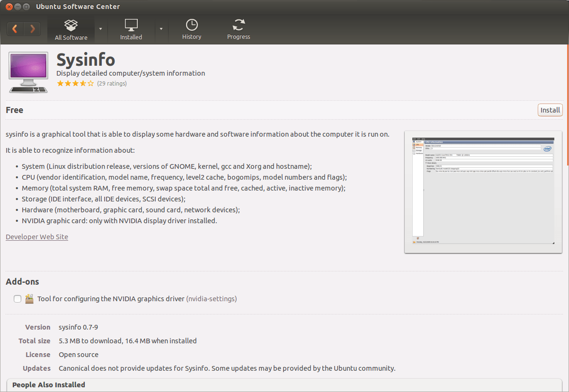Viewport: 569px width, 392px height.
Task: Enable the nvidia-settings add-on checkbox
Action: [18, 299]
